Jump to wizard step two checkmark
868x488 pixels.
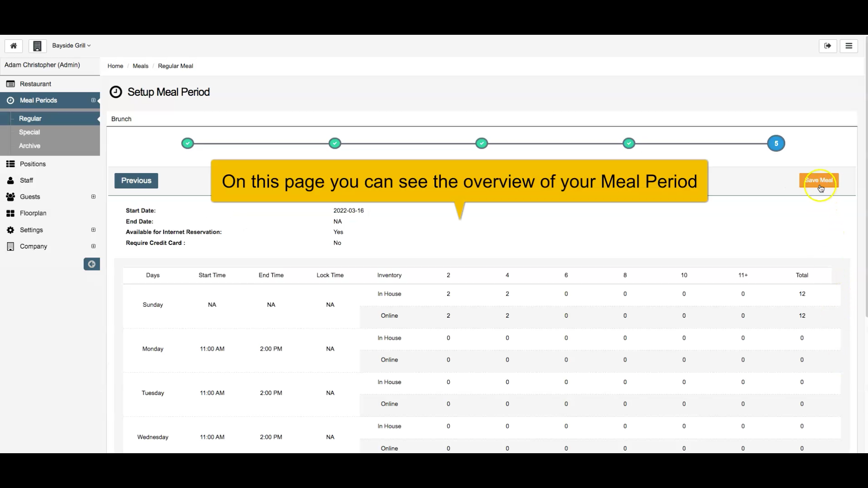click(335, 144)
